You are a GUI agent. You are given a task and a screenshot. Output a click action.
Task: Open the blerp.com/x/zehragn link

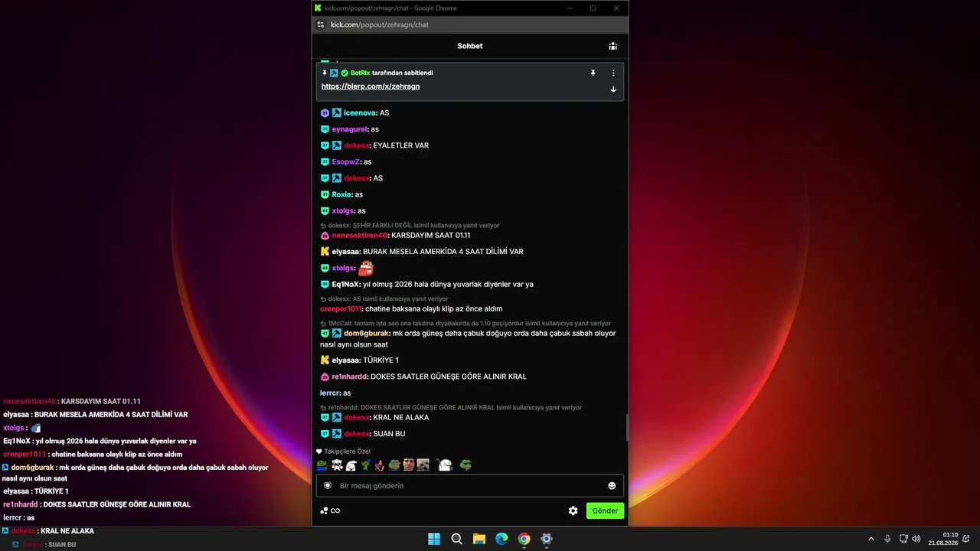click(x=371, y=86)
